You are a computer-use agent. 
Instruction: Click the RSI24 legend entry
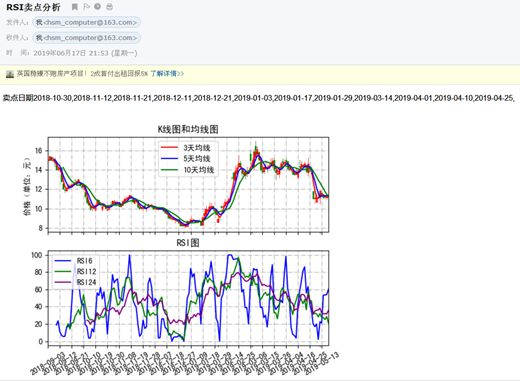pyautogui.click(x=75, y=282)
